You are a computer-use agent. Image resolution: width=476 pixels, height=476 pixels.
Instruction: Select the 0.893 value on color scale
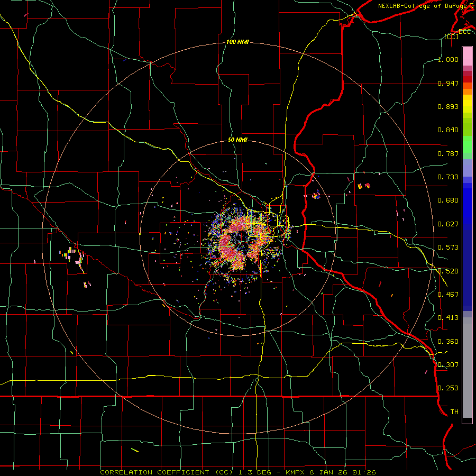pos(448,106)
